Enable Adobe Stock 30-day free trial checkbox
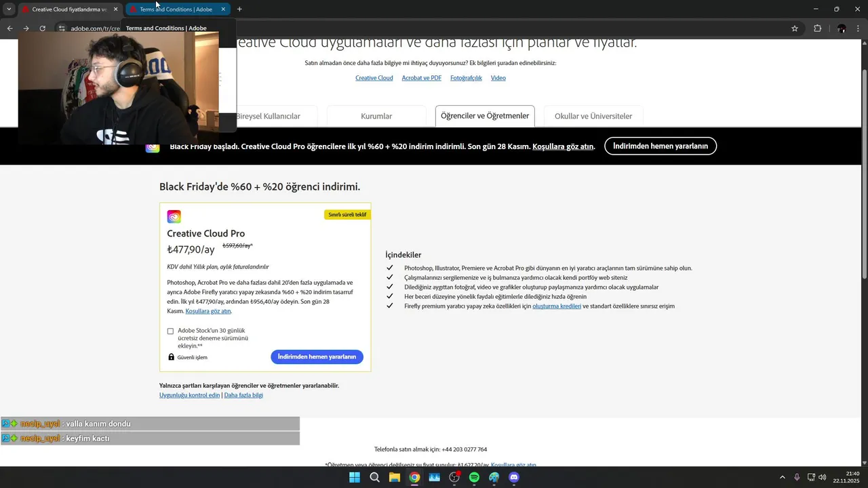The image size is (868, 488). pos(170,331)
